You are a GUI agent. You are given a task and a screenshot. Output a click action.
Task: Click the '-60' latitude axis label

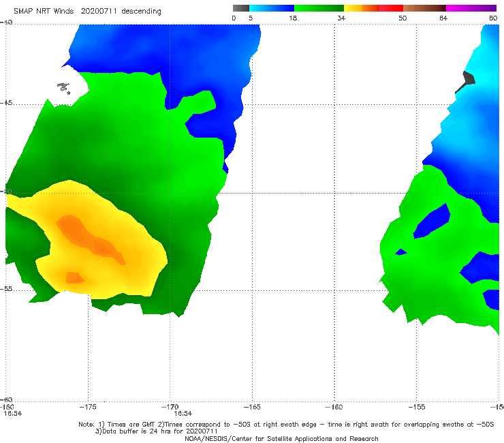click(x=6, y=399)
